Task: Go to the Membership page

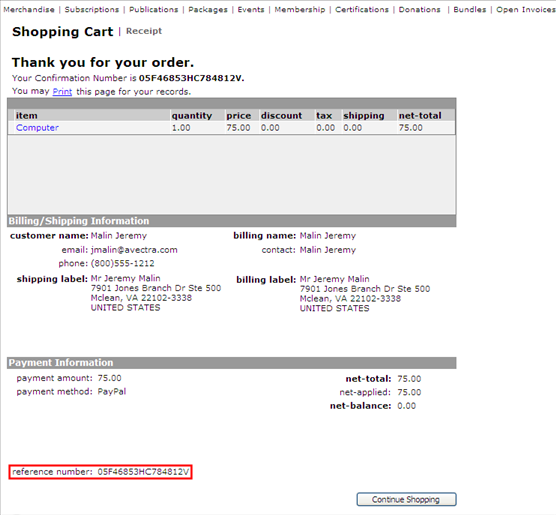Action: [300, 10]
